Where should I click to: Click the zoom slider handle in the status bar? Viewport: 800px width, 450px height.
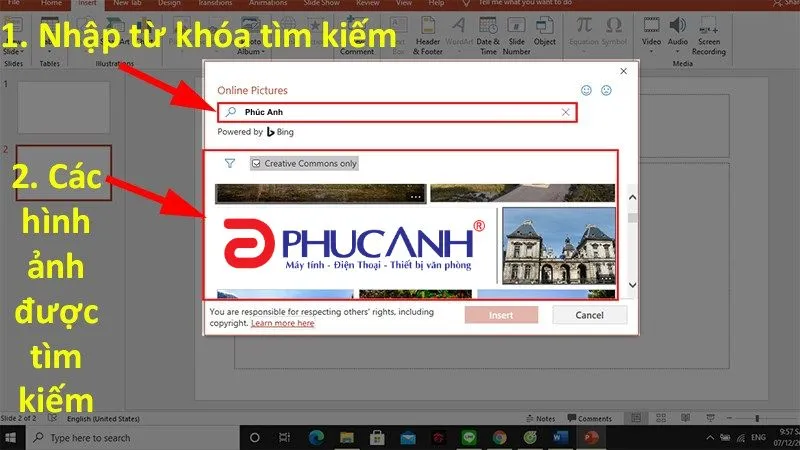point(757,418)
